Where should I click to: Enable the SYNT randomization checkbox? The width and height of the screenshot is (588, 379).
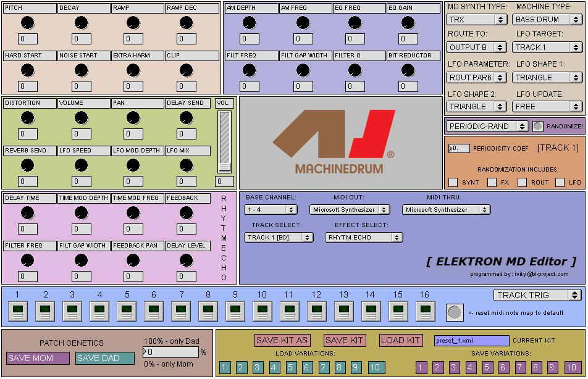453,182
